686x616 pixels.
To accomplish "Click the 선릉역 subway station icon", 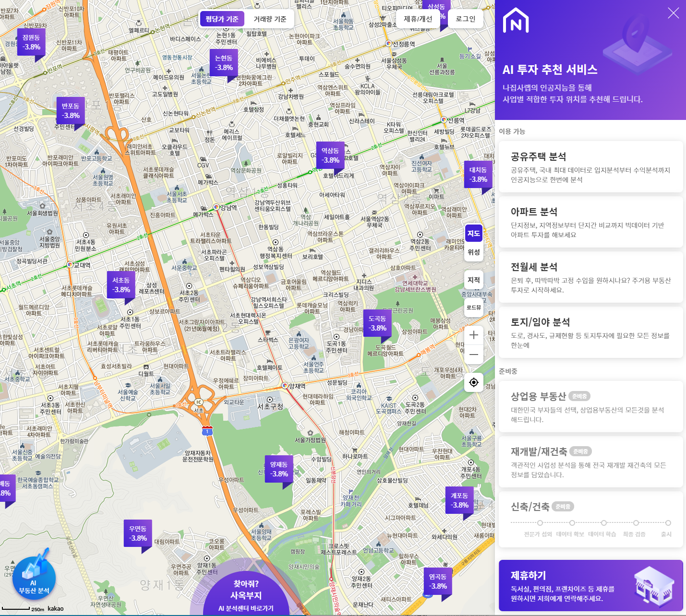I will click(x=444, y=120).
